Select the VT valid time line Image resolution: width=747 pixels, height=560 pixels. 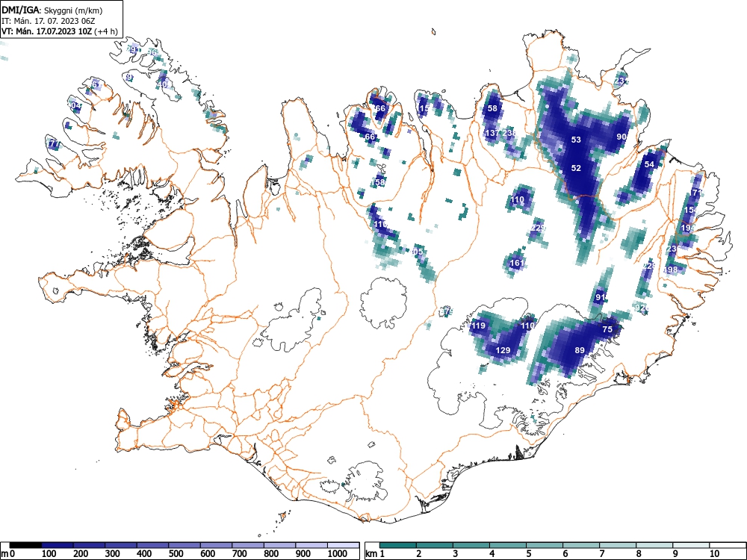coord(60,31)
